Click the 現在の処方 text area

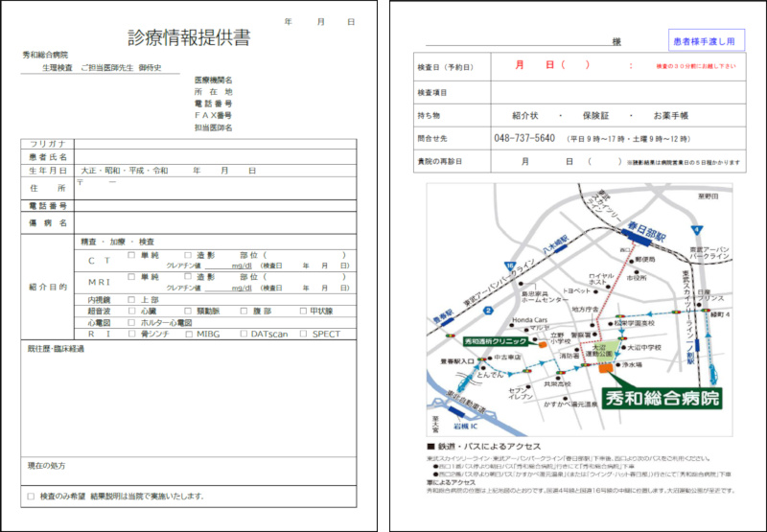click(x=188, y=472)
